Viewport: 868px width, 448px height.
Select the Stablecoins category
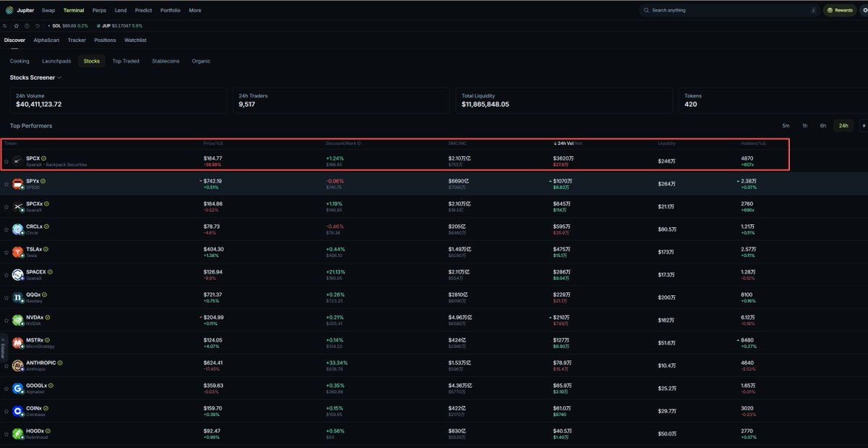coord(166,62)
